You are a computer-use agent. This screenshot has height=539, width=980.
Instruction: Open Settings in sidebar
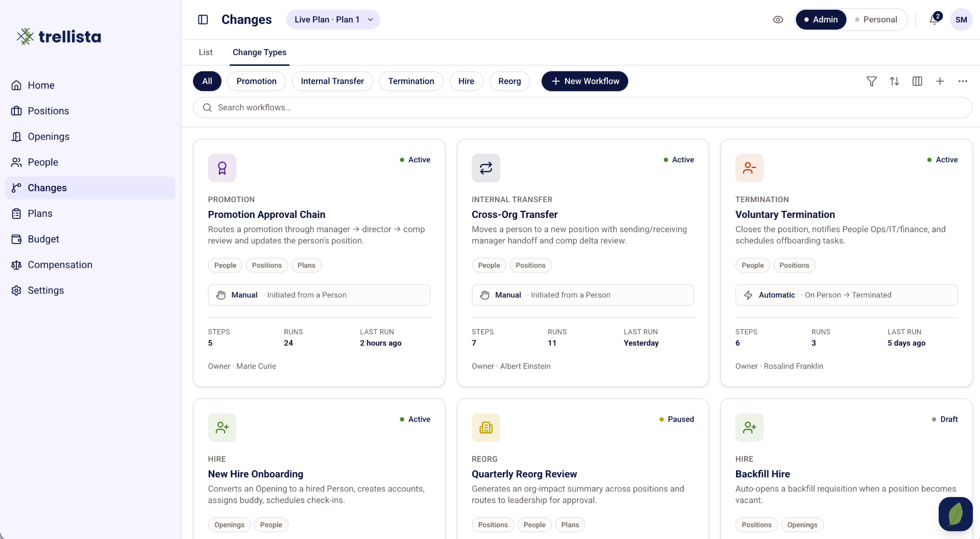point(90,290)
